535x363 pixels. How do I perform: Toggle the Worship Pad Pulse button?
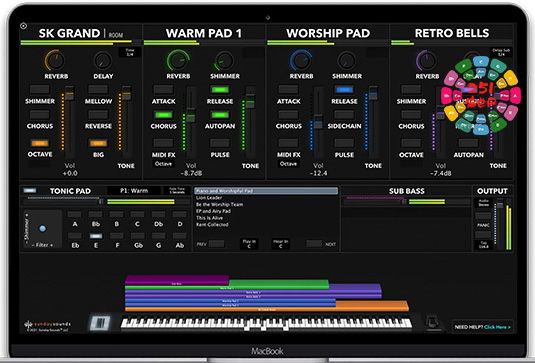click(344, 143)
